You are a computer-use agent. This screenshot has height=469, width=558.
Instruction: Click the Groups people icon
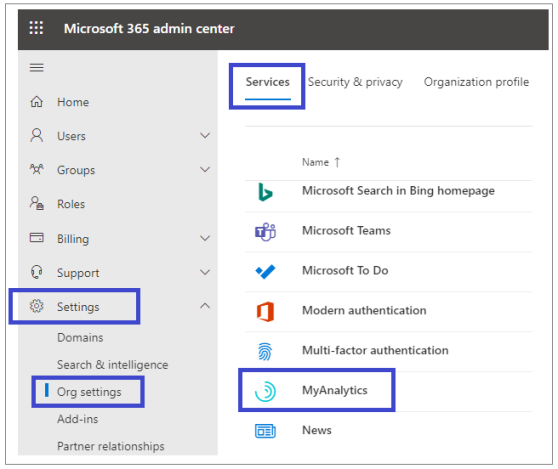37,169
